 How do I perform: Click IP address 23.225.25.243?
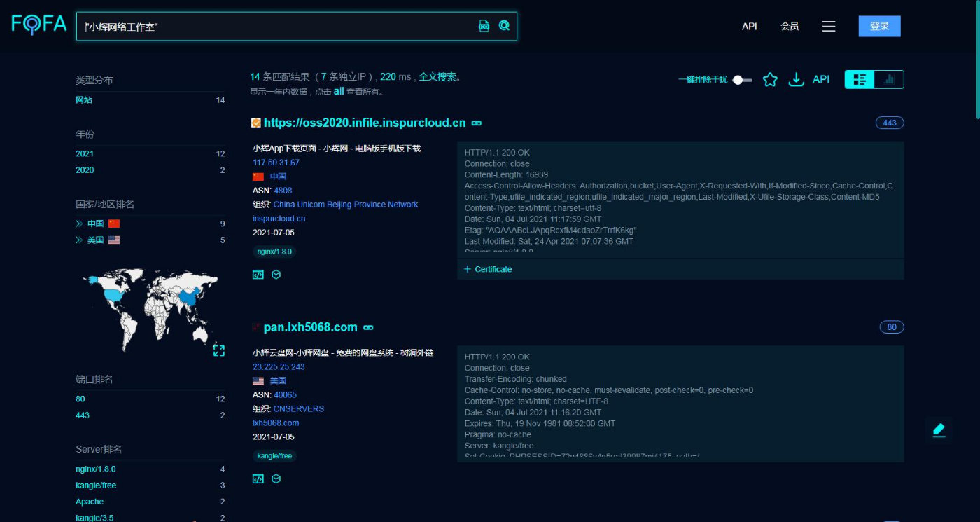point(279,367)
